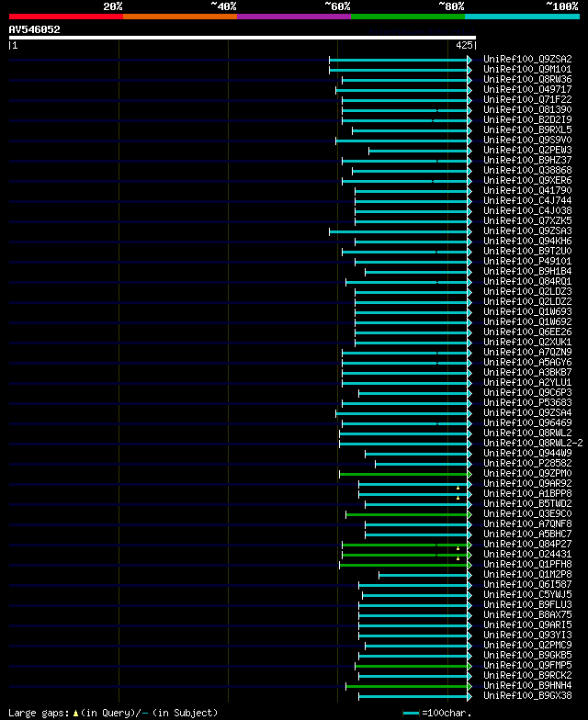Click the arrowhead ending the Q9ZSA2 alignment
The image size is (588, 720).
pos(469,61)
